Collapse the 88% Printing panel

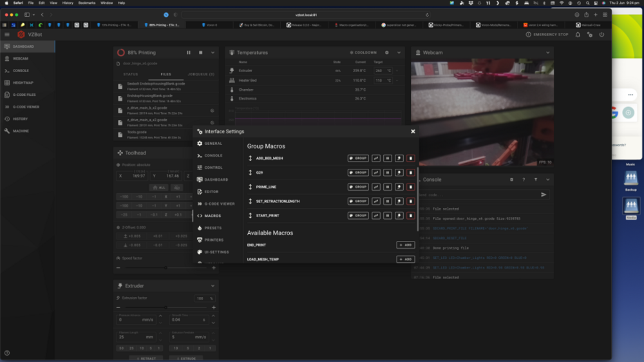click(x=213, y=53)
